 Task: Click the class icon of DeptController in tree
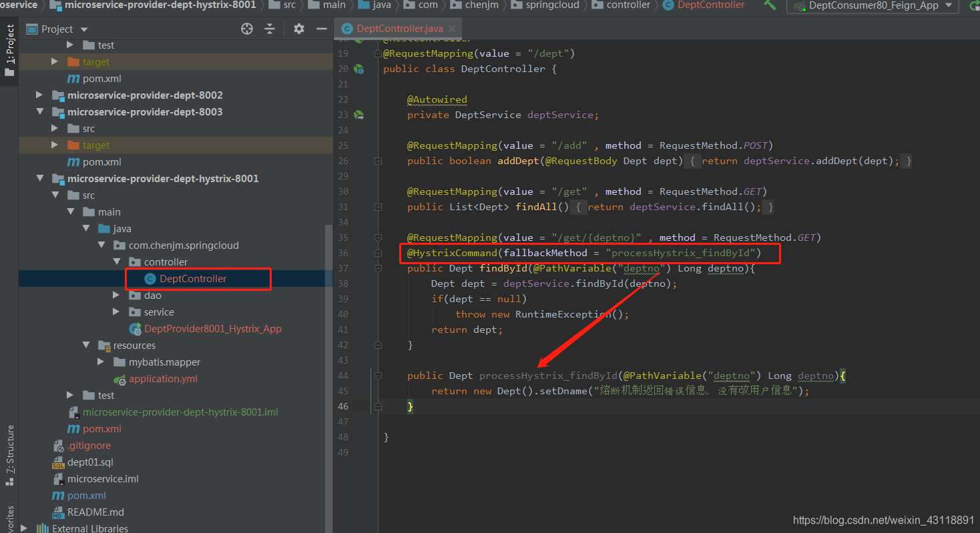click(x=150, y=279)
